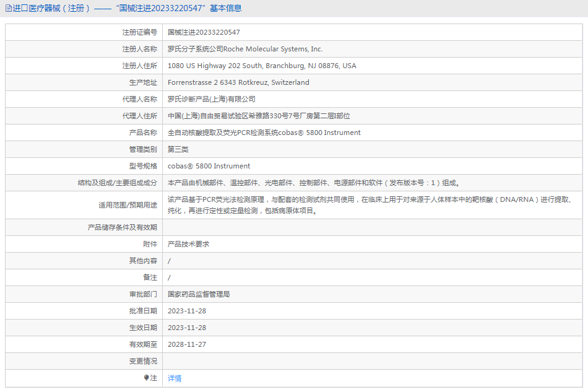Image resolution: width=588 pixels, height=392 pixels.
Task: Select the 注册证编号 label
Action: (x=139, y=32)
